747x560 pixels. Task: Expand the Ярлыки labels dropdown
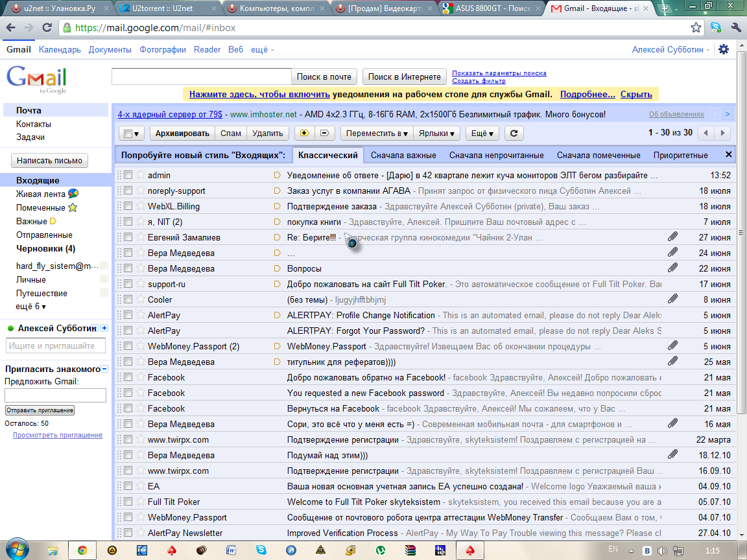[x=437, y=134]
